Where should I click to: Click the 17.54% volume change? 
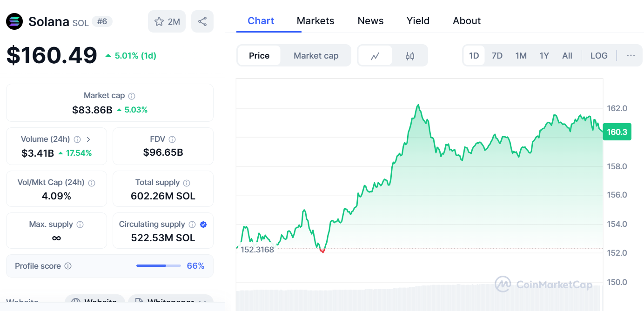[x=75, y=153]
